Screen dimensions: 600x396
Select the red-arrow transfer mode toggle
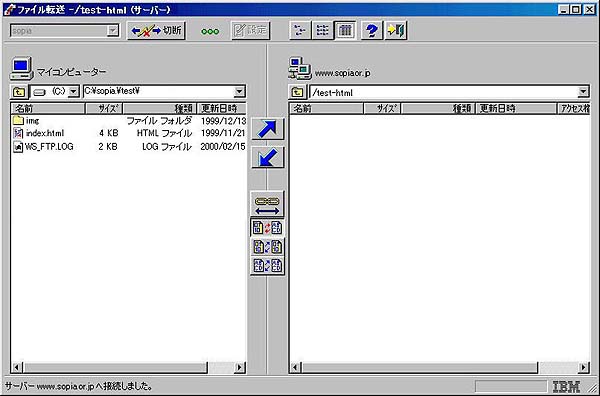tap(267, 228)
